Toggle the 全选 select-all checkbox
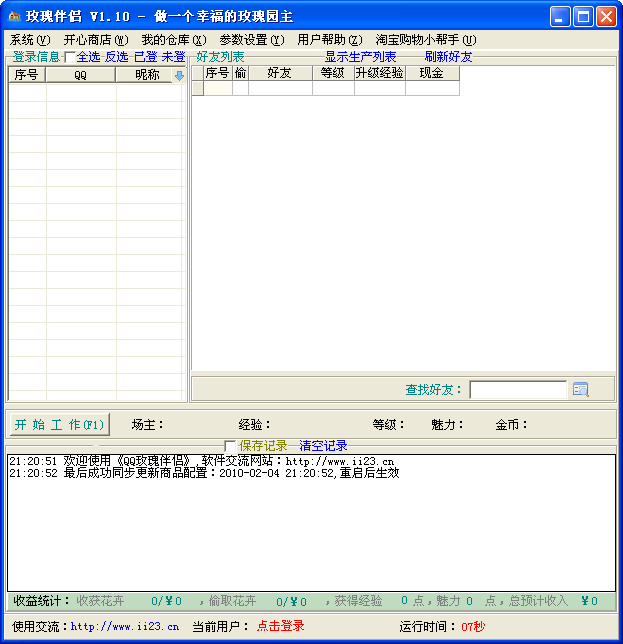The image size is (623, 644). [70, 57]
